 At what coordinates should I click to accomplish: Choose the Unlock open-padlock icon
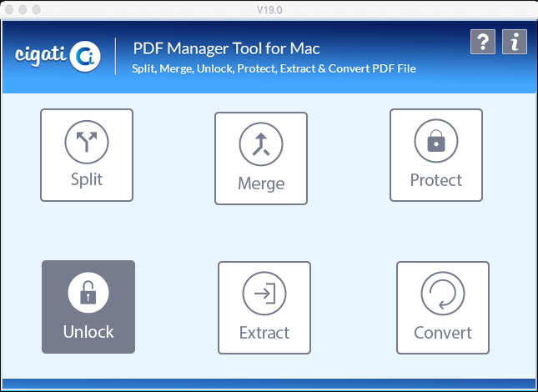pyautogui.click(x=88, y=293)
